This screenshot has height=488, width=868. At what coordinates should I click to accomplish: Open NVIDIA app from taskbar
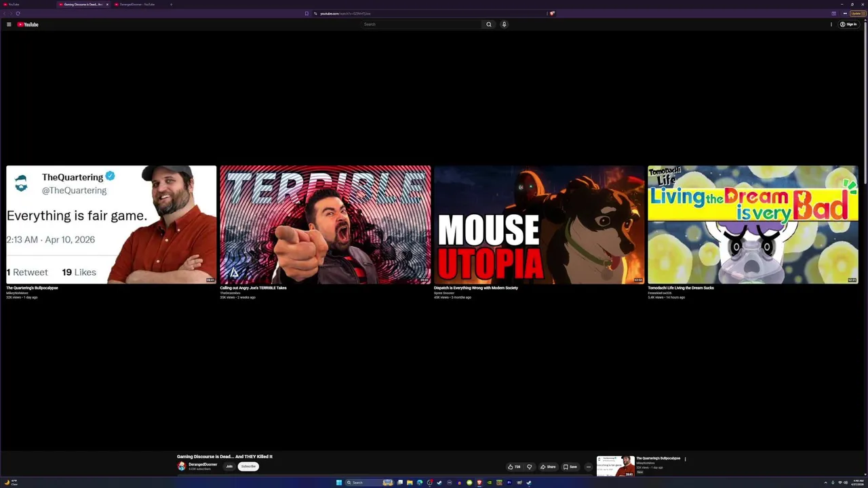tap(489, 483)
